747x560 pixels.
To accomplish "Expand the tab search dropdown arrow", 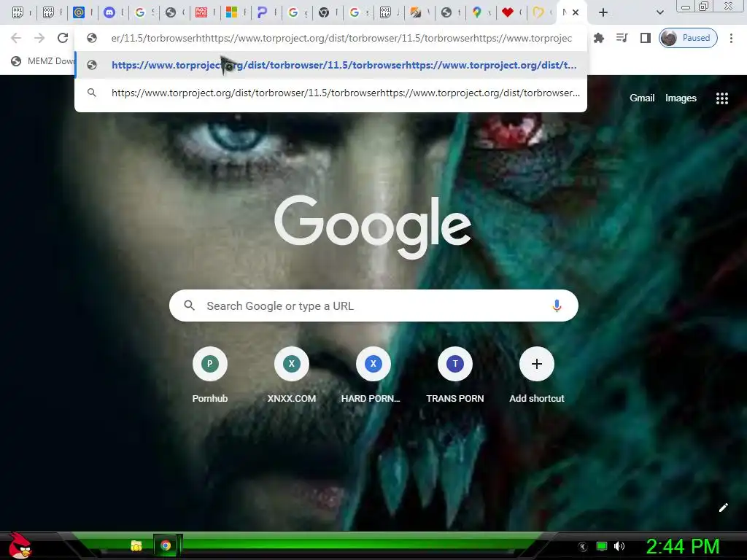I will pos(659,13).
